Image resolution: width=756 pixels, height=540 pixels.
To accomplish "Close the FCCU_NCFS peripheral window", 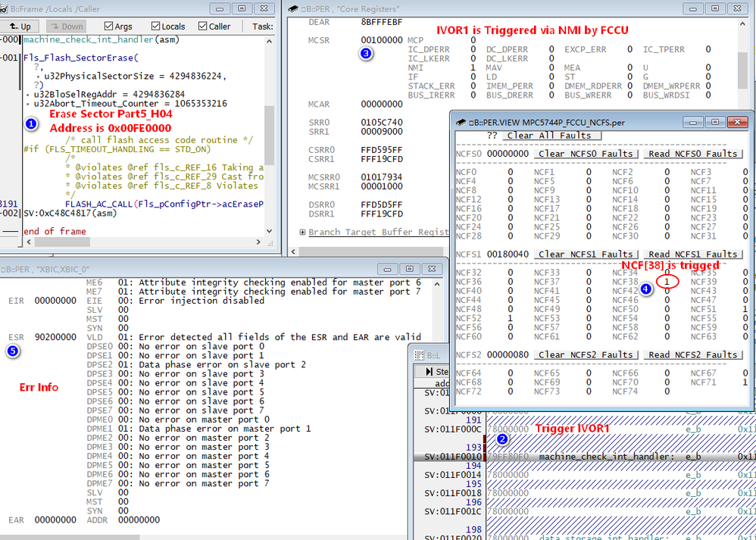I will pos(738,122).
